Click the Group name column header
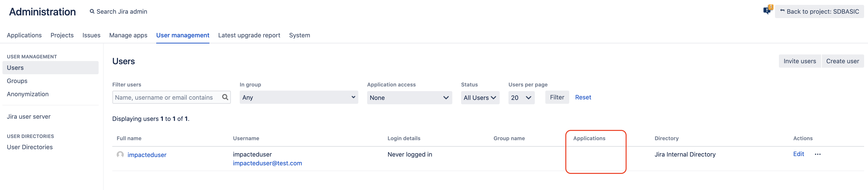The width and height of the screenshot is (868, 190). 509,138
